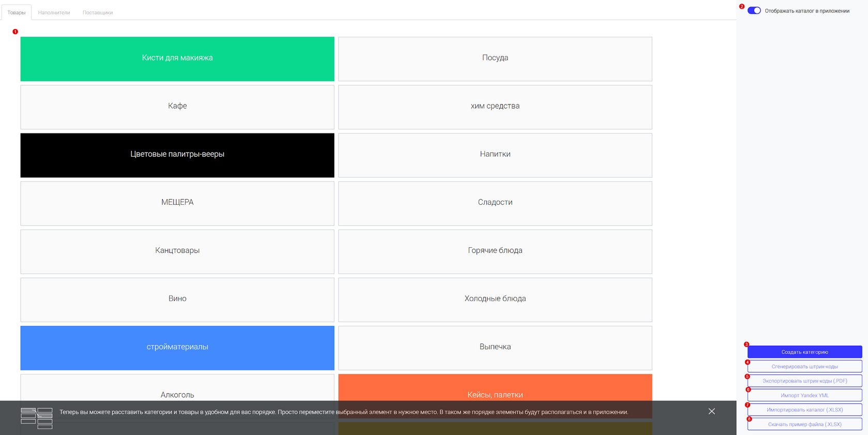Select the хим средства category
Viewport: 868px width, 435px height.
tap(495, 107)
